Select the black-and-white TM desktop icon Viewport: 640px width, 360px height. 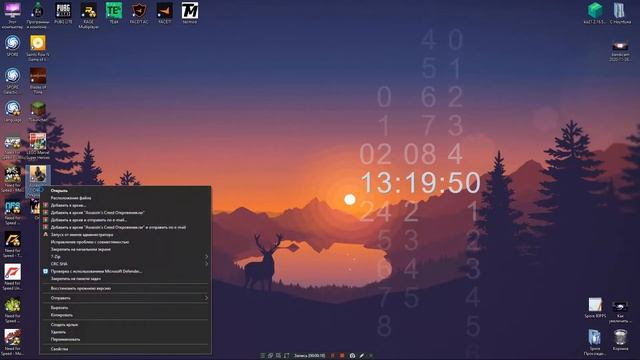190,13
